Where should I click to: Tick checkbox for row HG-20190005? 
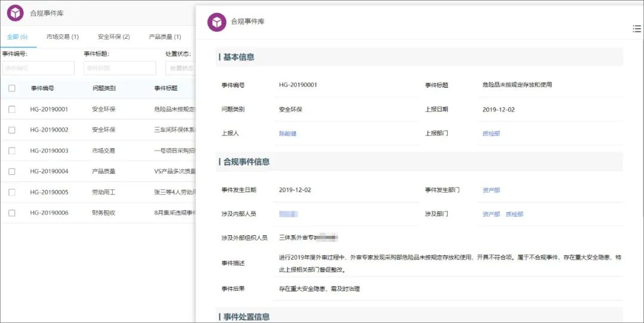12,192
